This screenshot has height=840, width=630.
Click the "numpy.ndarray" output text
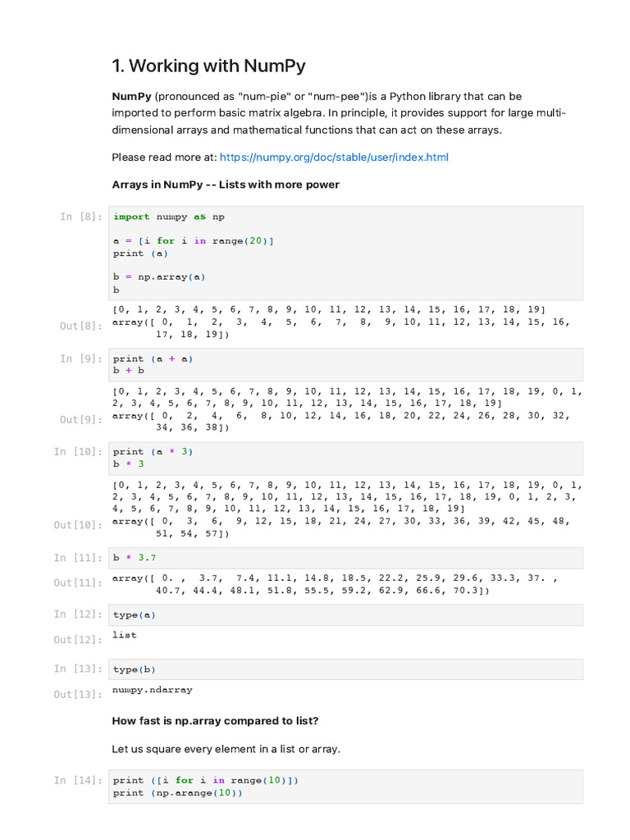click(153, 690)
